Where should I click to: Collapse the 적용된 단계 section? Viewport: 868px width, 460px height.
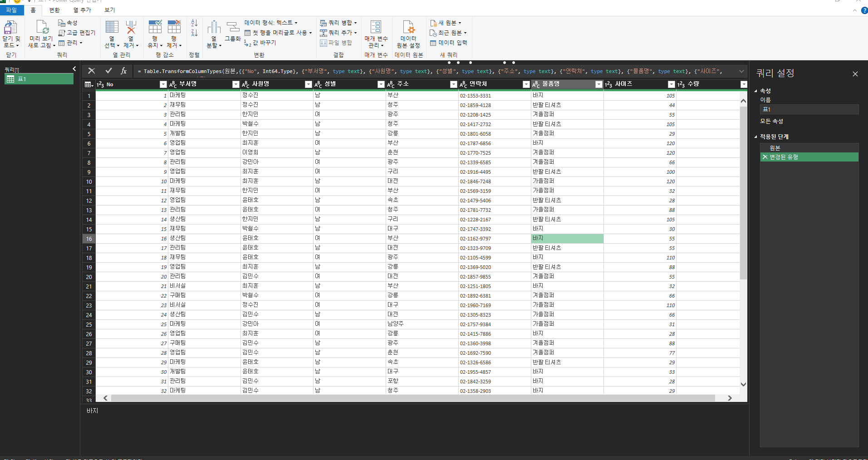(x=756, y=137)
